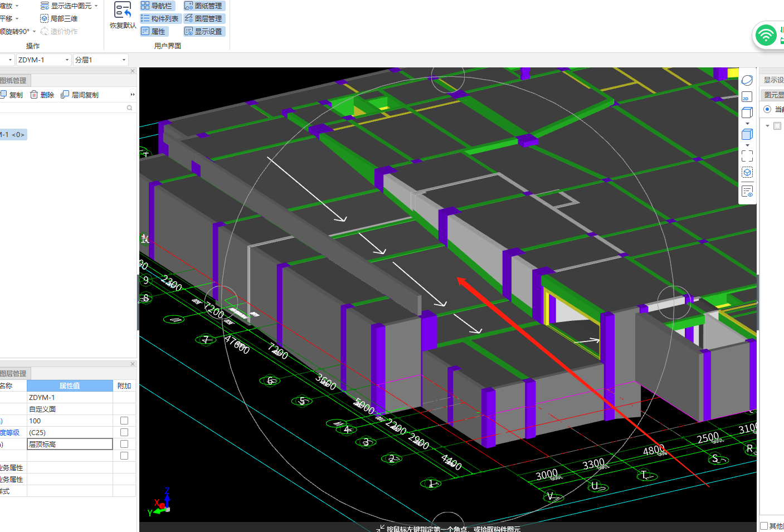Expand the tree arrow in 图元显示 list

click(x=767, y=126)
